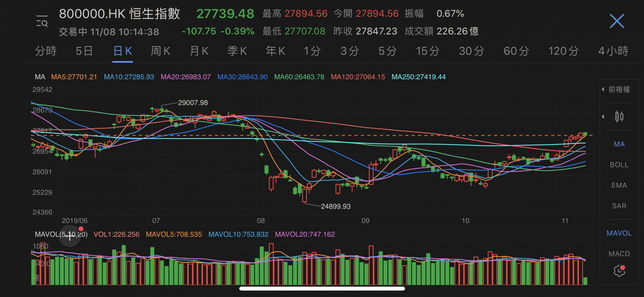The image size is (644, 297).
Task: Tap the MA120:27064.15 legend value
Action: (x=358, y=77)
